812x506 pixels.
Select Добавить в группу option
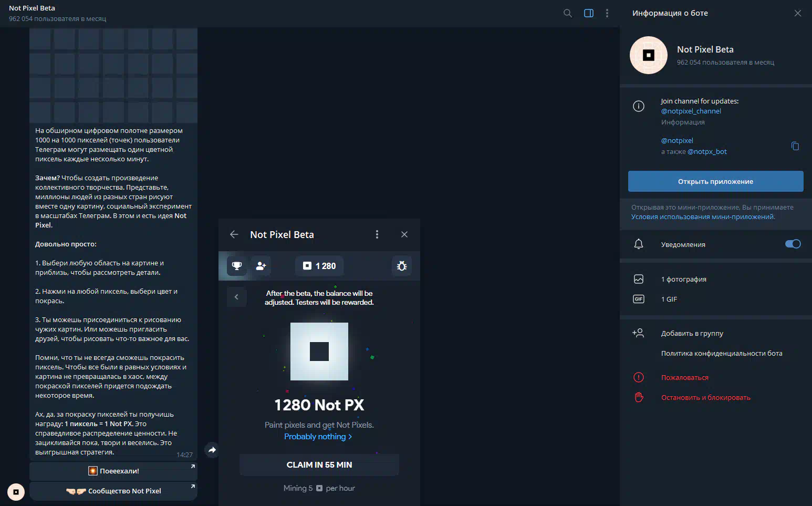(716, 333)
